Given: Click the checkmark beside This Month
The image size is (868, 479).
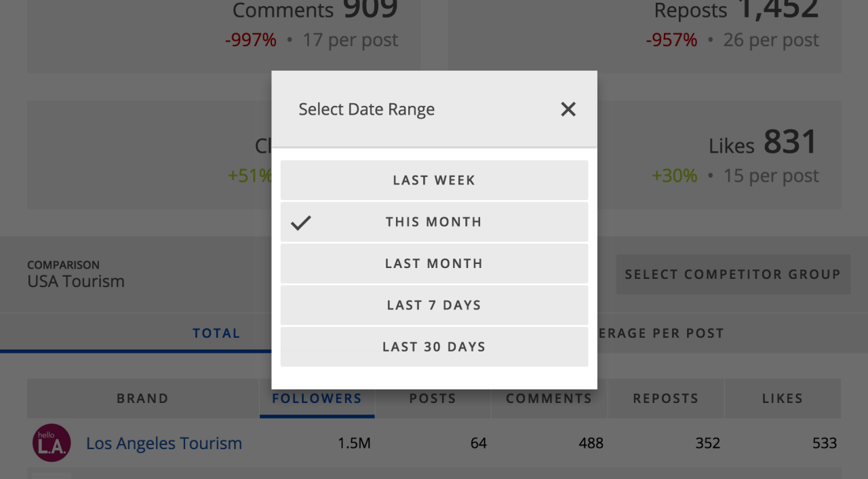Looking at the screenshot, I should 301,223.
